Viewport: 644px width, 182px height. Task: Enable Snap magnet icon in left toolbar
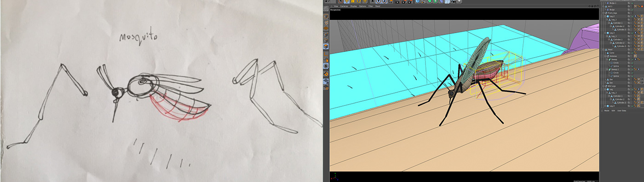click(x=326, y=73)
